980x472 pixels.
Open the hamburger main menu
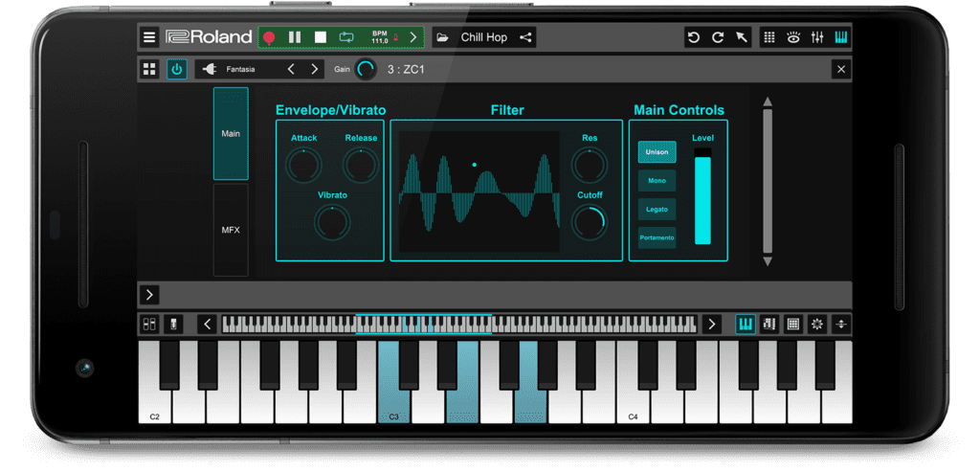point(149,37)
